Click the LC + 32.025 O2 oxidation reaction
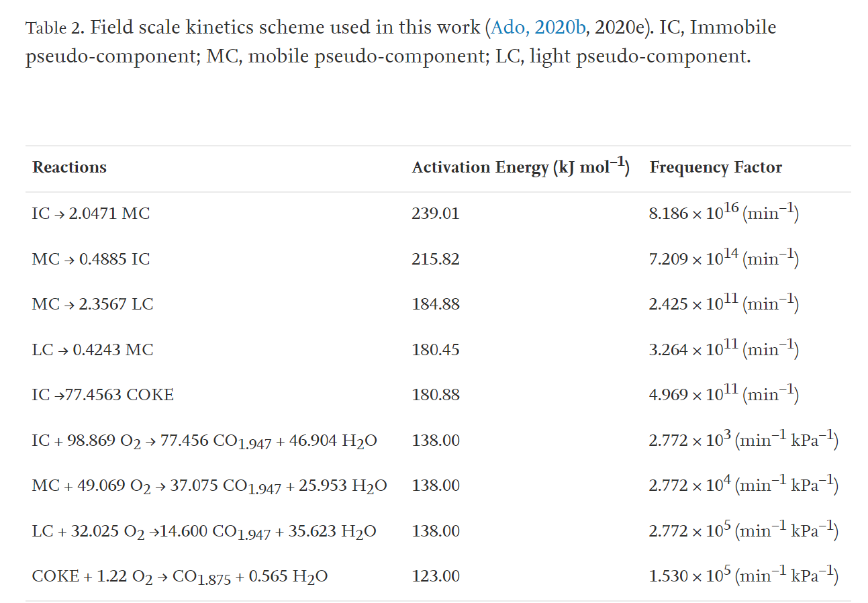Image resolution: width=868 pixels, height=603 pixels. (204, 532)
